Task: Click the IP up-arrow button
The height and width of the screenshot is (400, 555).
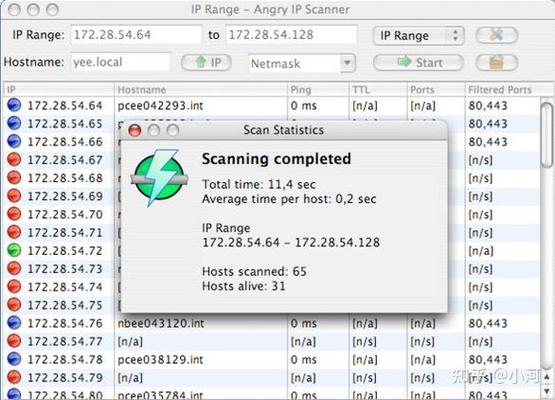Action: [x=206, y=63]
